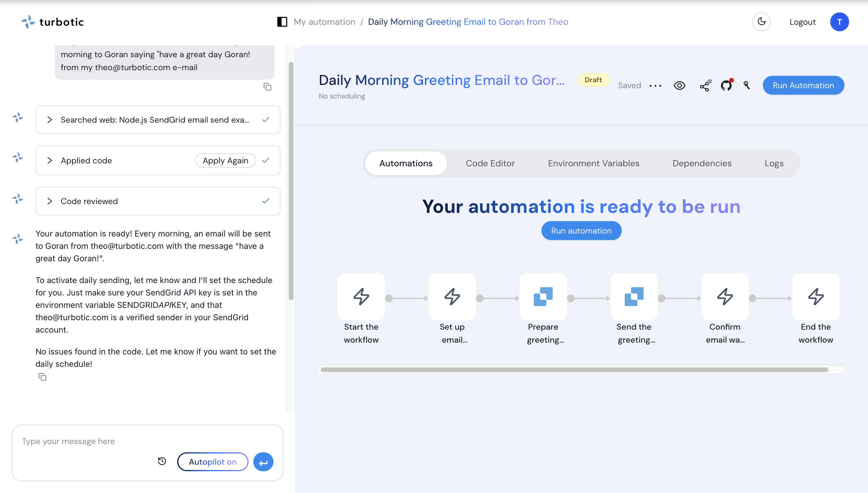The height and width of the screenshot is (493, 868).
Task: Open chat history with the clock icon
Action: [x=162, y=461]
